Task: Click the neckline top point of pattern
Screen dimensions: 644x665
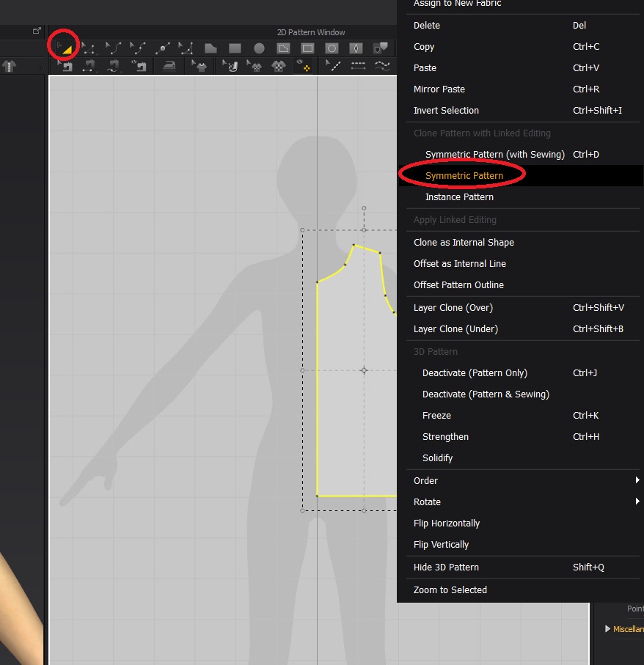Action: coord(354,245)
